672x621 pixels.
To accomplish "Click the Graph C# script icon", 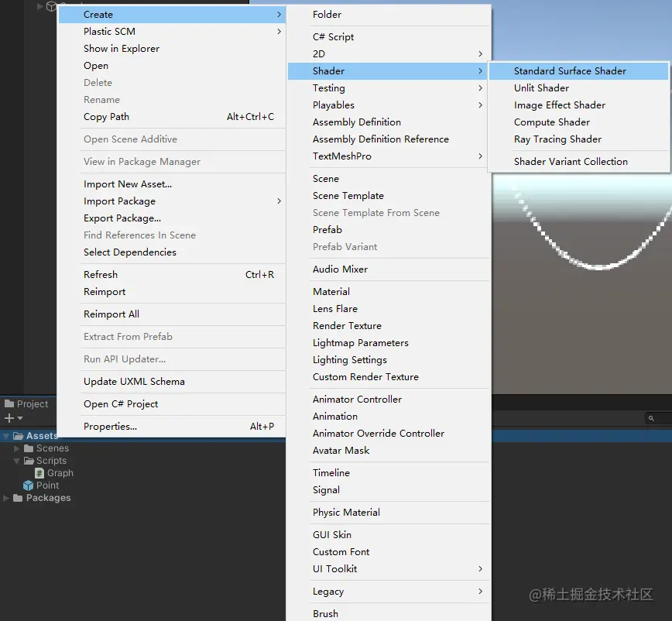I will [39, 473].
